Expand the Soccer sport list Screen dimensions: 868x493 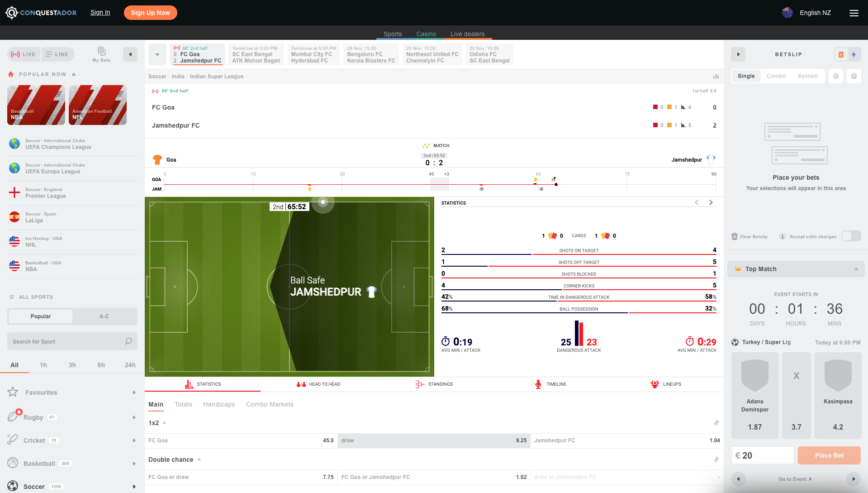point(134,487)
